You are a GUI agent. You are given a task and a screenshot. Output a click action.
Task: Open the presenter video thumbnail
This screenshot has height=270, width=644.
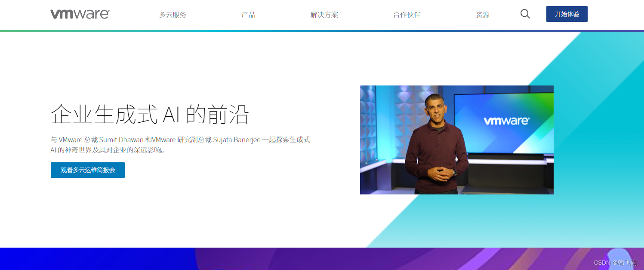(457, 140)
